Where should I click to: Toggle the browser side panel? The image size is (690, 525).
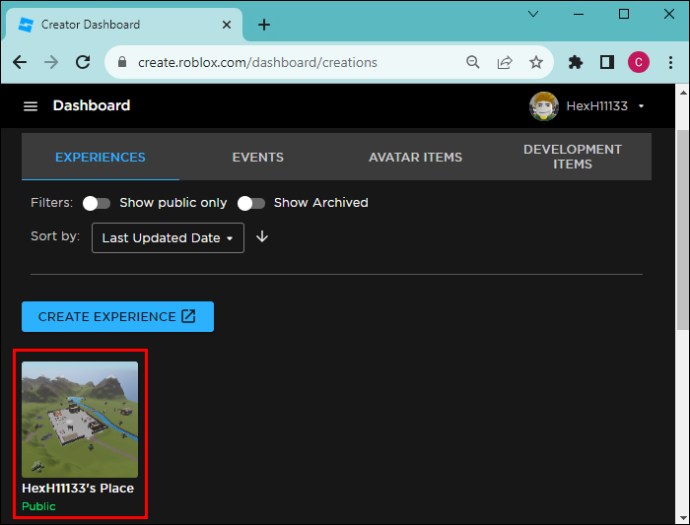(x=607, y=62)
